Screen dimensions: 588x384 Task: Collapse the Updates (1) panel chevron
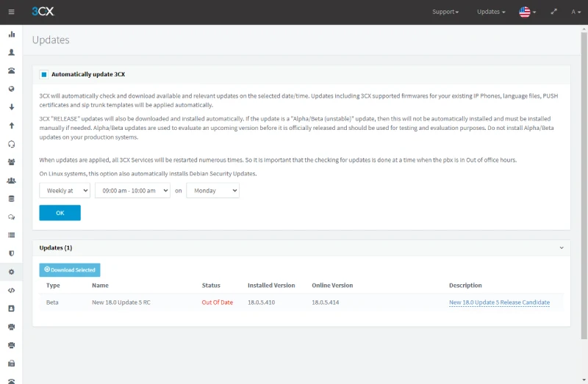tap(562, 247)
